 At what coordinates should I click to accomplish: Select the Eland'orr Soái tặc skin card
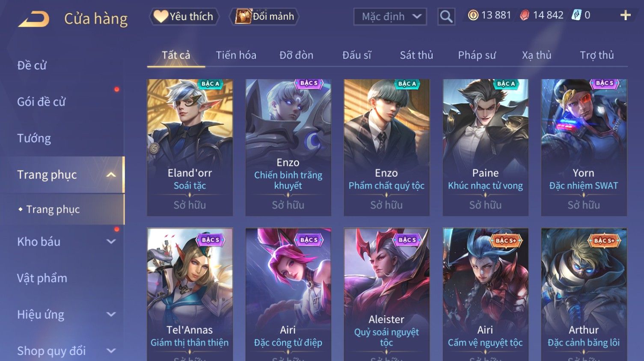click(190, 147)
